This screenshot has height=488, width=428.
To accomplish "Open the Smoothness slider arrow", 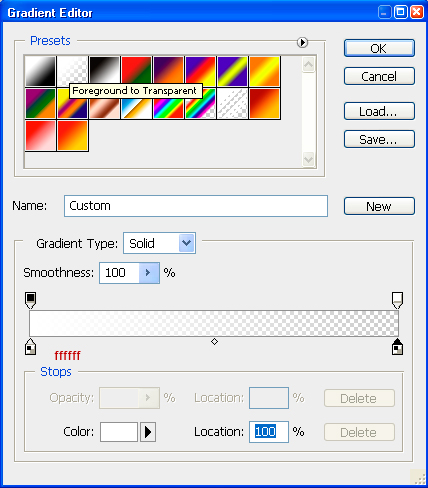I will click(149, 273).
